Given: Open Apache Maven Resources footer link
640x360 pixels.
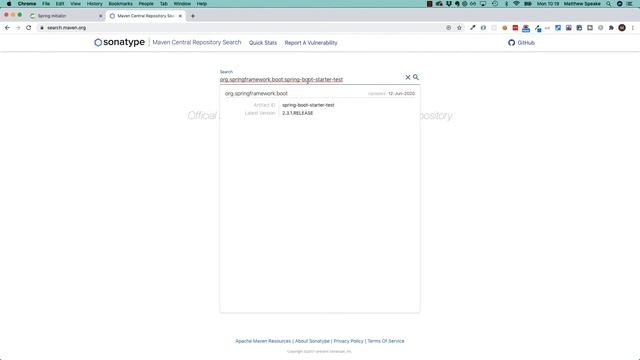Looking at the screenshot, I should [263, 341].
